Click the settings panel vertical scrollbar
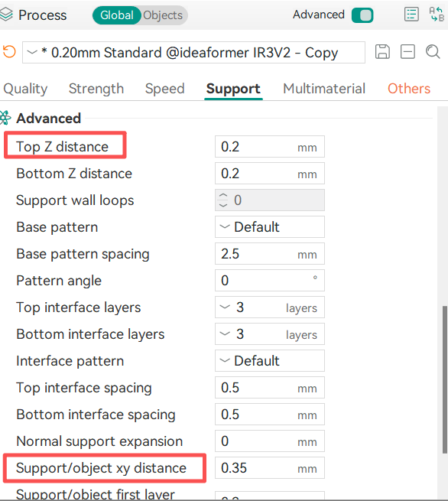The width and height of the screenshot is (448, 501). tap(444, 379)
